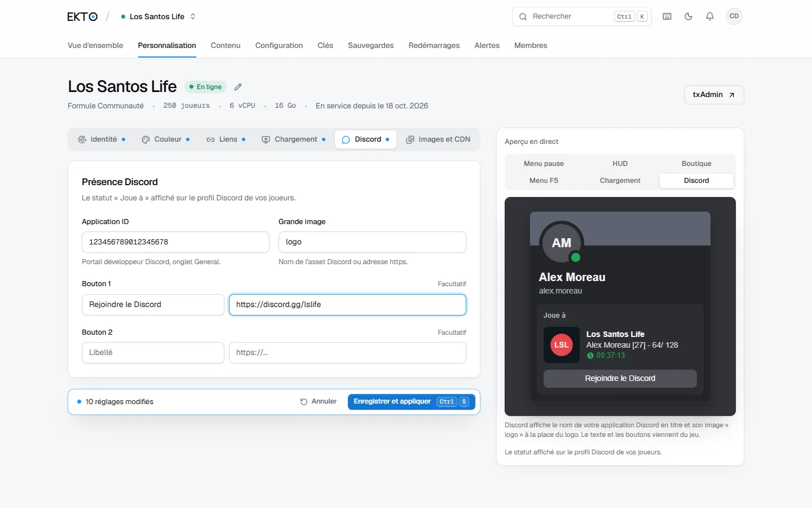Open the keyboard shortcuts icon
812x508 pixels.
(667, 16)
